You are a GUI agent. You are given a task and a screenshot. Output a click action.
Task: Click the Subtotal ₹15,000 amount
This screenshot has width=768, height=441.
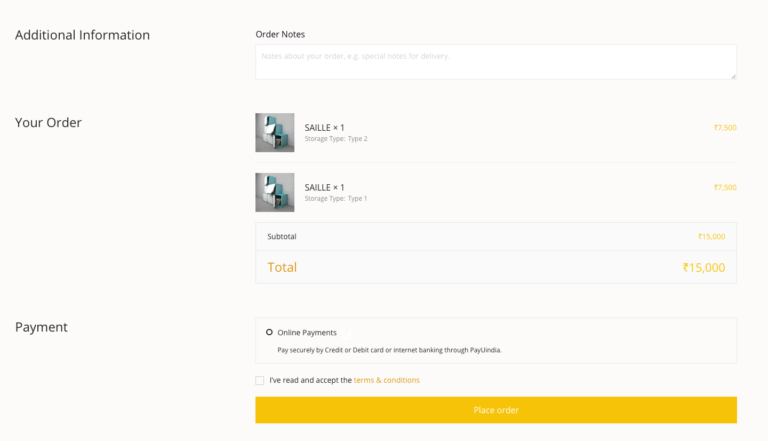(x=711, y=236)
